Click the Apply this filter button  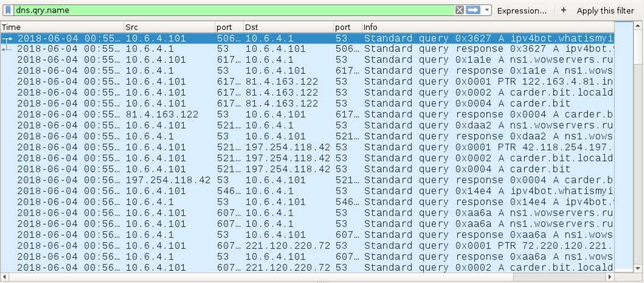[606, 11]
